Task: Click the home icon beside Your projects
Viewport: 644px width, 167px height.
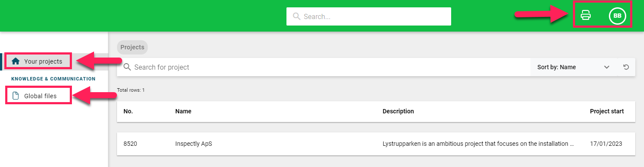Action: click(x=16, y=61)
